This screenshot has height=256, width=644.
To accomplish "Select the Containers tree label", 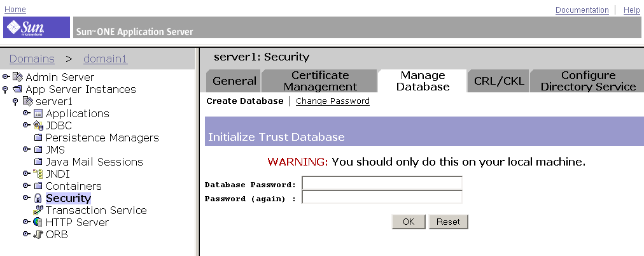I will pos(74,186).
